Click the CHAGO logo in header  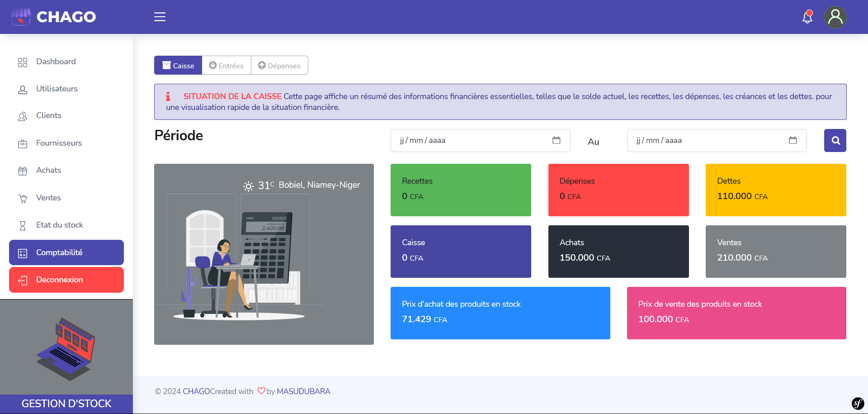point(53,17)
